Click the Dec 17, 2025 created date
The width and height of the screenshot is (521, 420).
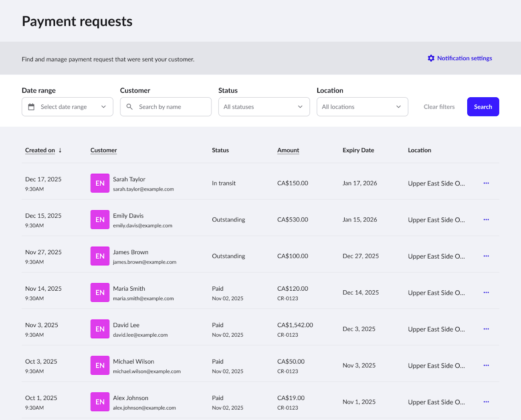pos(43,179)
